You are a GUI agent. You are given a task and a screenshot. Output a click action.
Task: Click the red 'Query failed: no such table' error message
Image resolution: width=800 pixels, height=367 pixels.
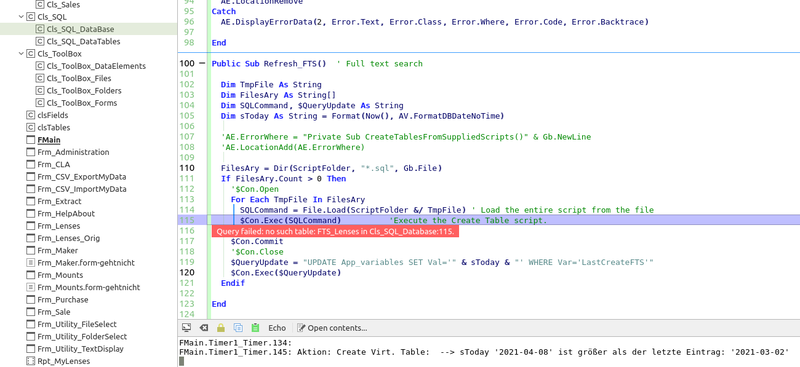coord(335,231)
